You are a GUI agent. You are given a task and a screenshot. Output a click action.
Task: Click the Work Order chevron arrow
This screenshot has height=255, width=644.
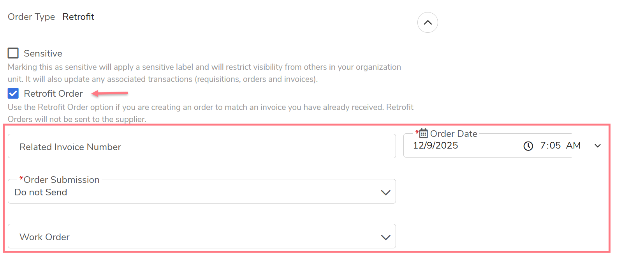[x=385, y=237]
